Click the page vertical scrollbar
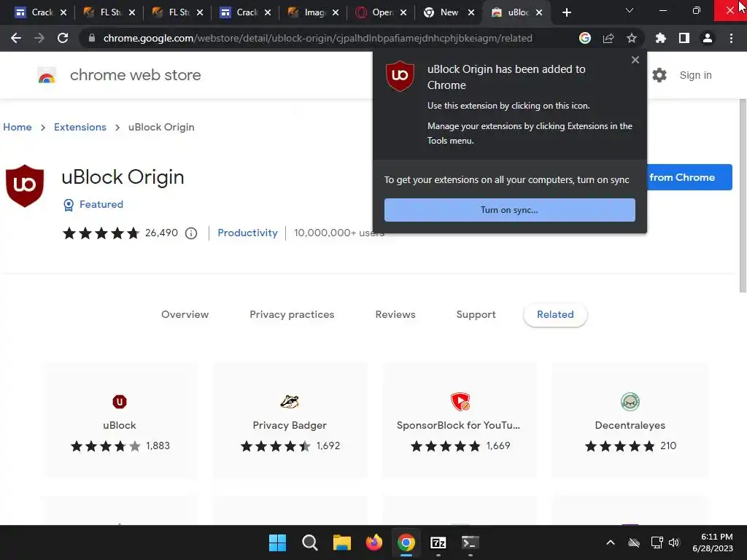Image resolution: width=747 pixels, height=560 pixels. (x=743, y=195)
